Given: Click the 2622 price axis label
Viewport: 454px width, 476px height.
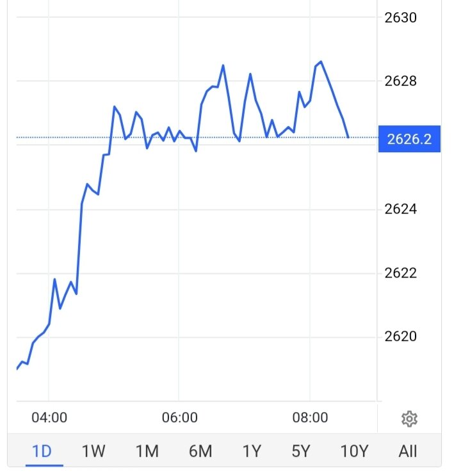Looking at the screenshot, I should pos(400,273).
